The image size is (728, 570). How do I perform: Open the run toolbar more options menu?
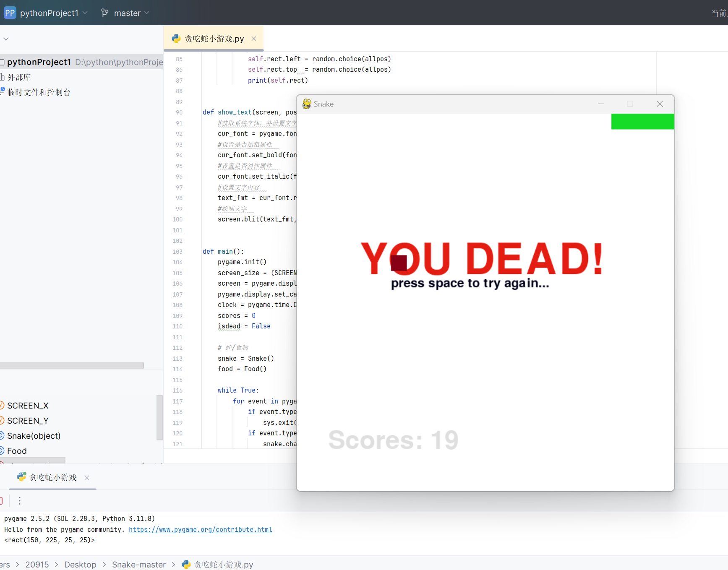click(x=20, y=501)
